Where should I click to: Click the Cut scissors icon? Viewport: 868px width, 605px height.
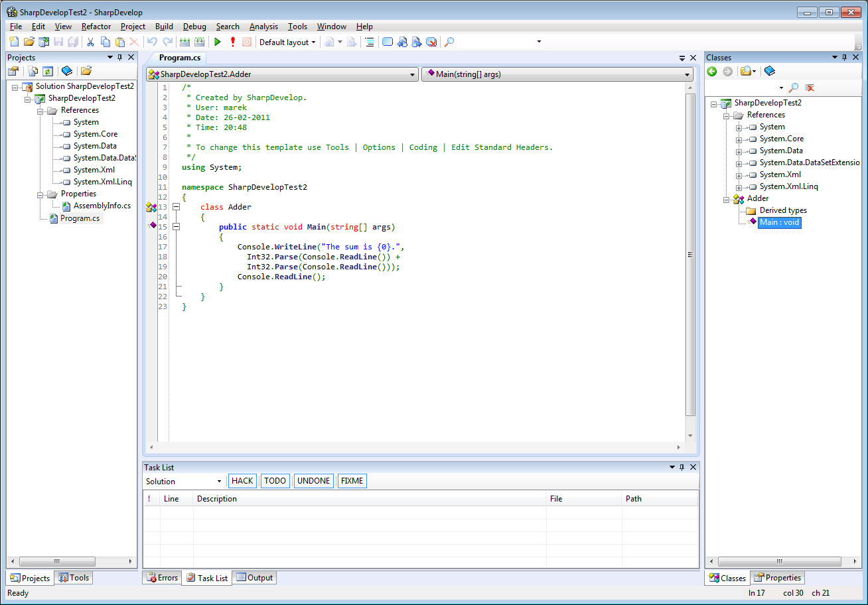[90, 42]
